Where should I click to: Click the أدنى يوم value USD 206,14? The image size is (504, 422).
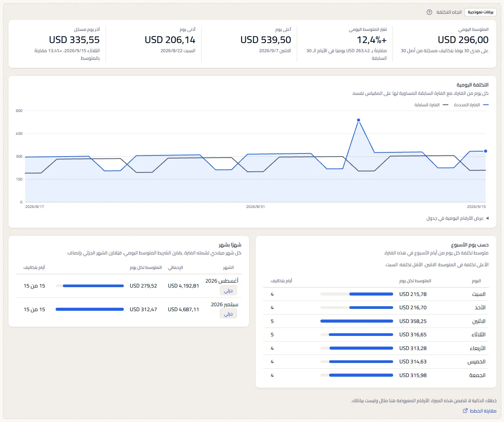[170, 40]
